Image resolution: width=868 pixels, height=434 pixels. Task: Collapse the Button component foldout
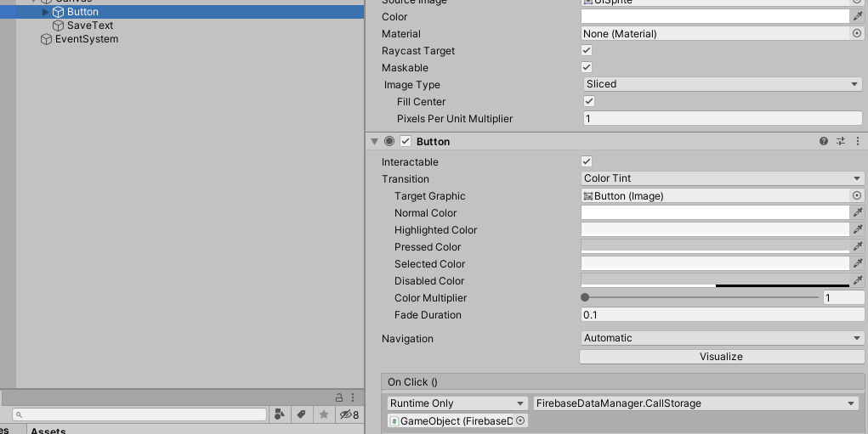374,142
